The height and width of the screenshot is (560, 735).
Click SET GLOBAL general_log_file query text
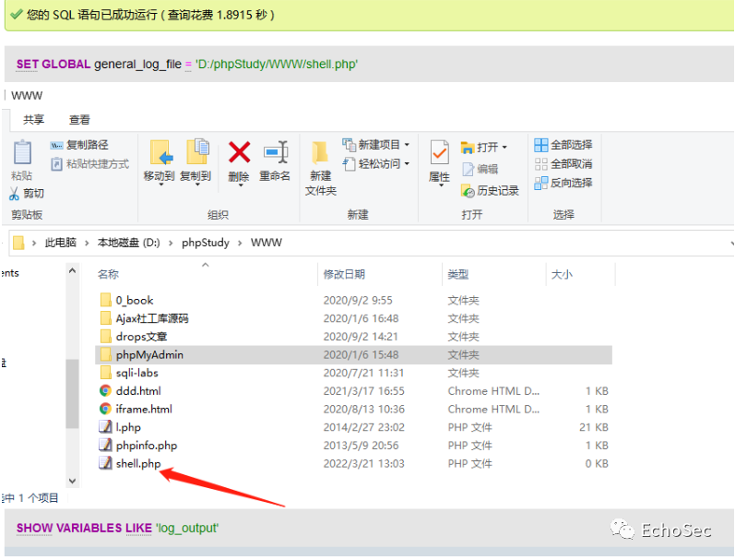(x=187, y=65)
